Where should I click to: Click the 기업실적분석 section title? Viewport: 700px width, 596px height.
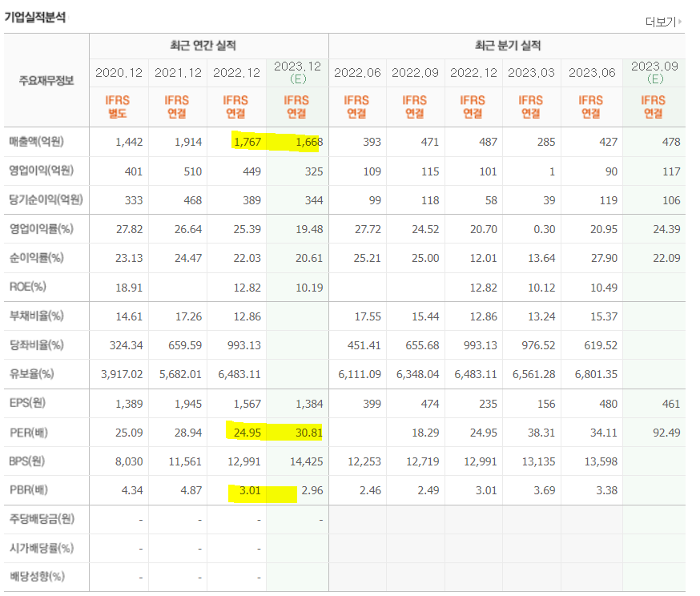pos(34,18)
